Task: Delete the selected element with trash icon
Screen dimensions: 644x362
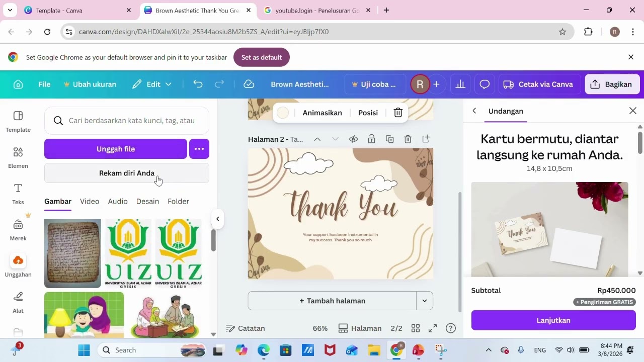Action: pos(398,113)
